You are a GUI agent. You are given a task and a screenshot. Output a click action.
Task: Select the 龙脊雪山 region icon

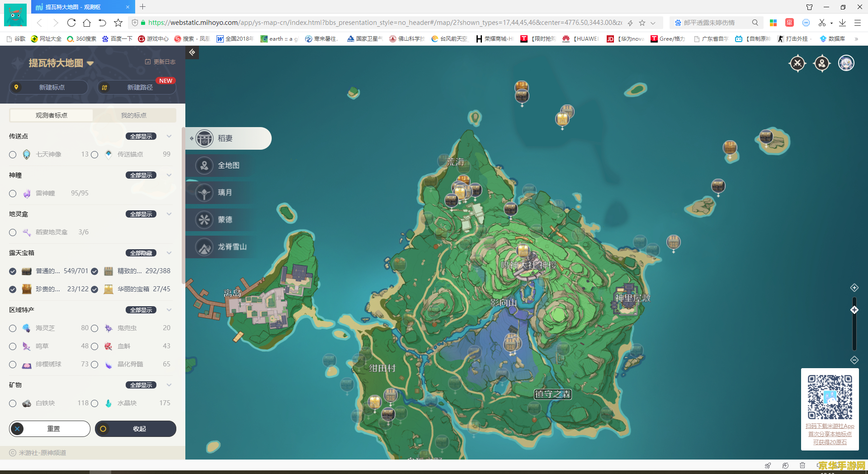pyautogui.click(x=204, y=247)
